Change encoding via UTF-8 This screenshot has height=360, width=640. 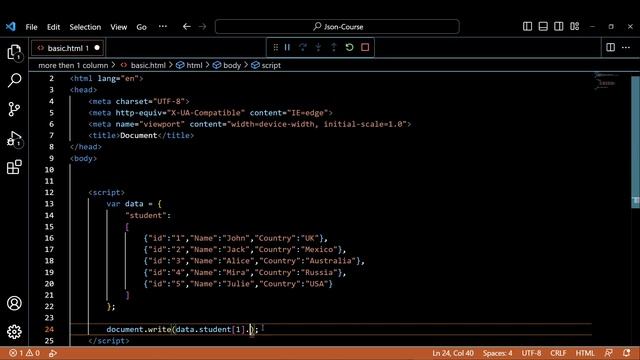click(531, 353)
